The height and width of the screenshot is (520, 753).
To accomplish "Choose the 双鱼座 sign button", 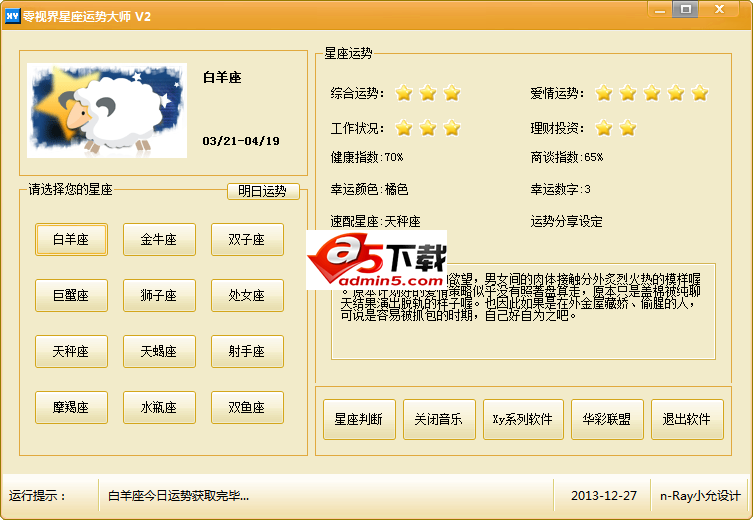I will 247,407.
